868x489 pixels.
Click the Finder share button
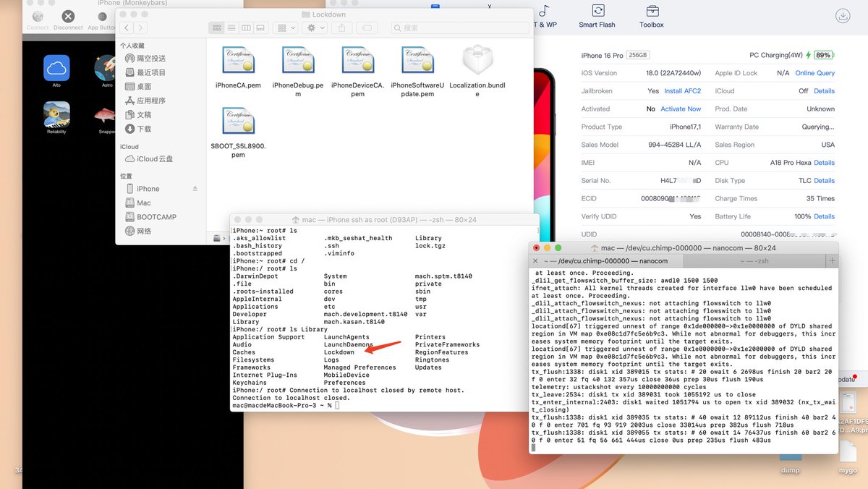tap(342, 27)
